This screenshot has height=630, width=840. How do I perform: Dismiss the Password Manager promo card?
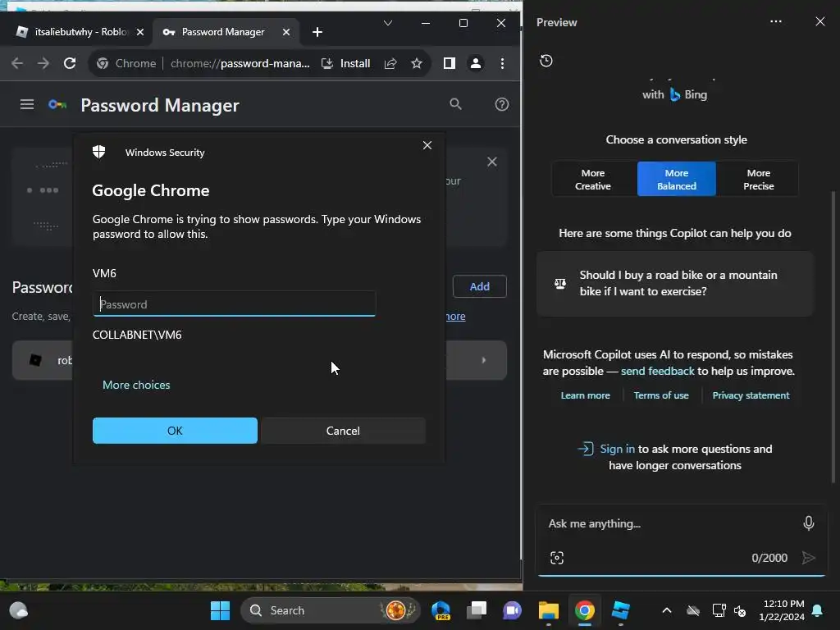coord(492,162)
